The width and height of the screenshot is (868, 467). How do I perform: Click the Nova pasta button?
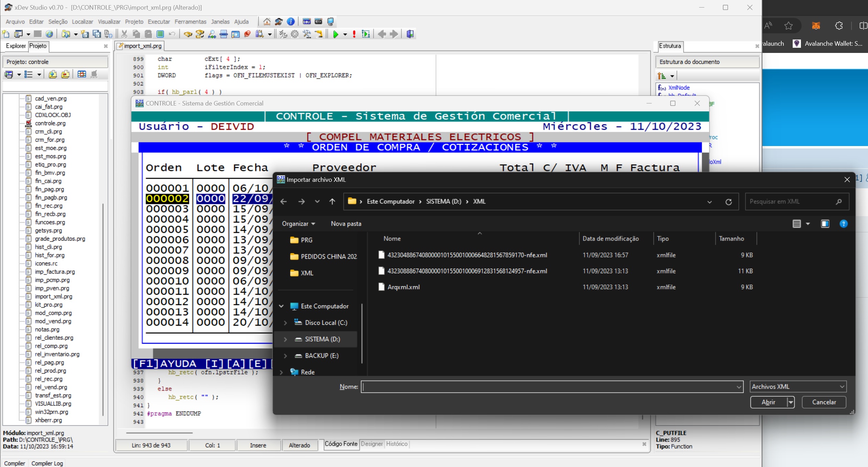(346, 224)
